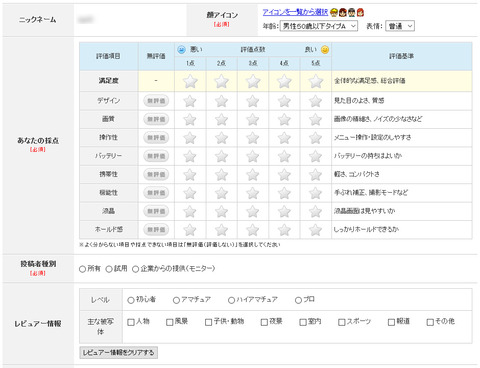
Task: Rate ホールド感 with the 5点 star
Action: [x=315, y=230]
